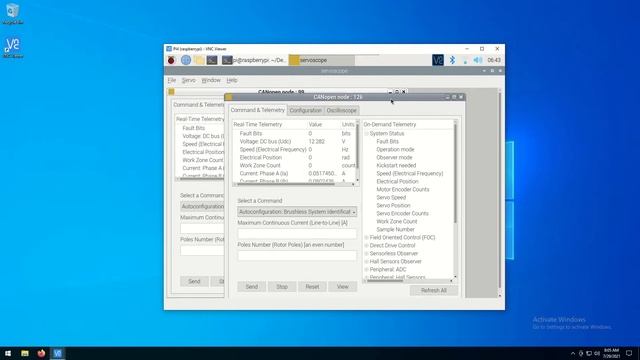Switch to the Command & Telemetry tab of node 126
The image size is (640, 360).
pos(258,110)
